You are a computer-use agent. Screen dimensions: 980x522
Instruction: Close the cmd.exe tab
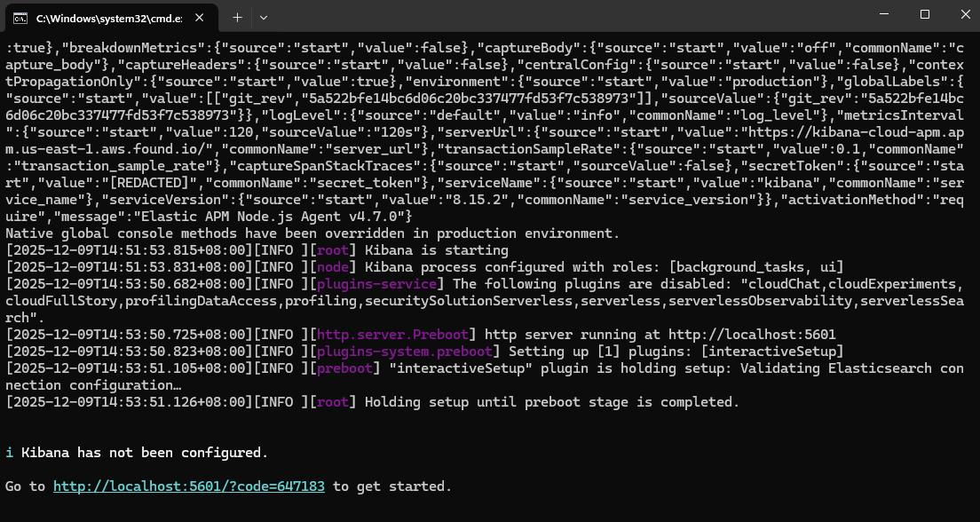pyautogui.click(x=200, y=18)
